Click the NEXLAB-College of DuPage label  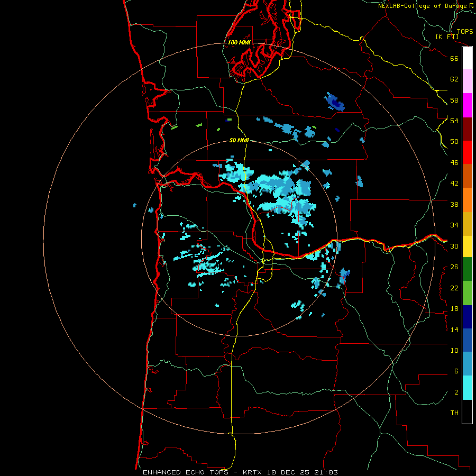point(427,6)
